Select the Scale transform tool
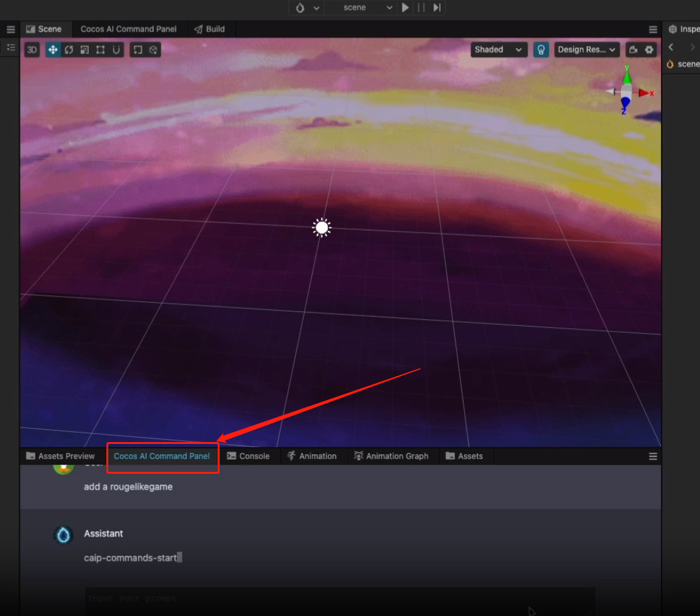Screen dimensions: 700x616 85,49
